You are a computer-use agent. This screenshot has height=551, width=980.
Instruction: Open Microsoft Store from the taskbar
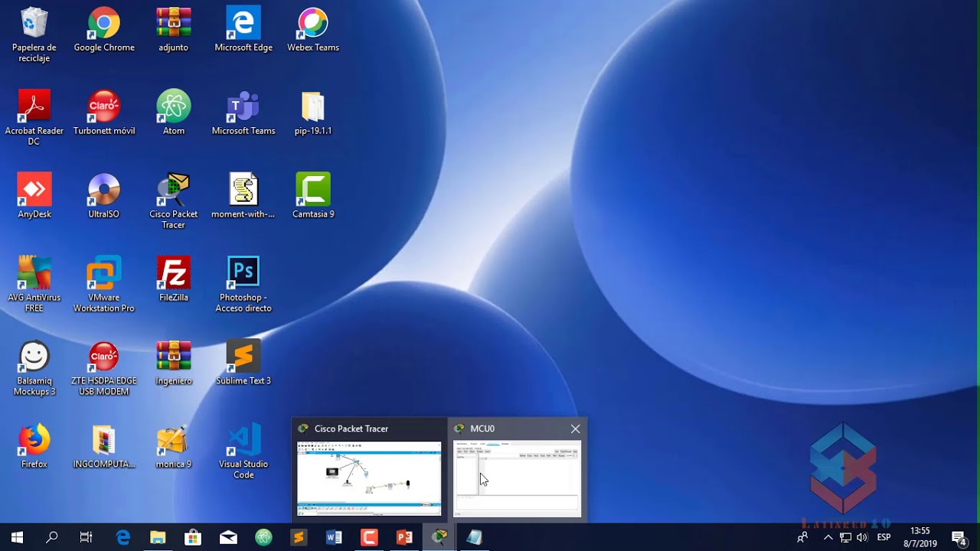193,537
